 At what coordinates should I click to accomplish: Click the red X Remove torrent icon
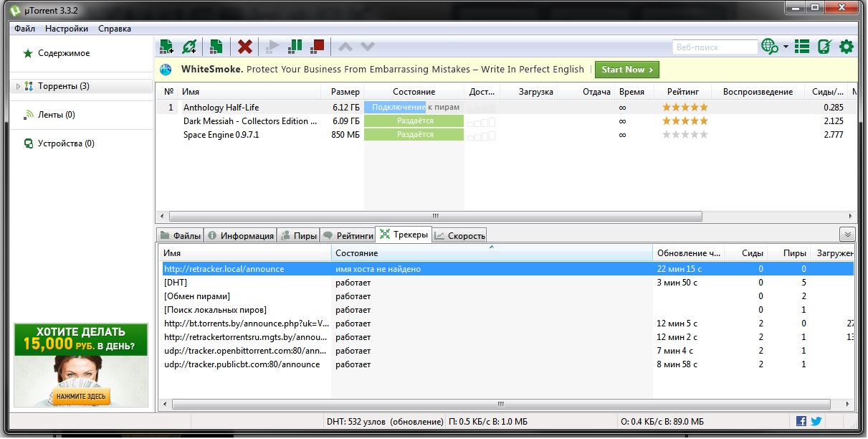[245, 47]
